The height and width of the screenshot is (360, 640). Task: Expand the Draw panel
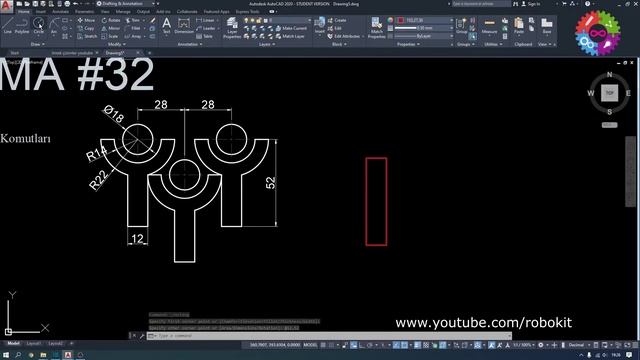point(38,44)
